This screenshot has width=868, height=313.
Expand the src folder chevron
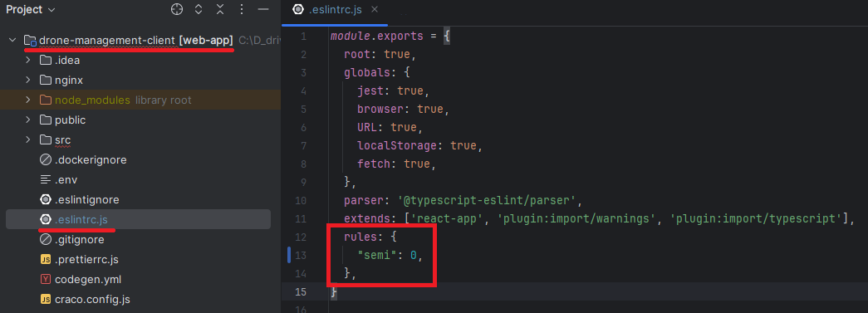click(x=27, y=140)
